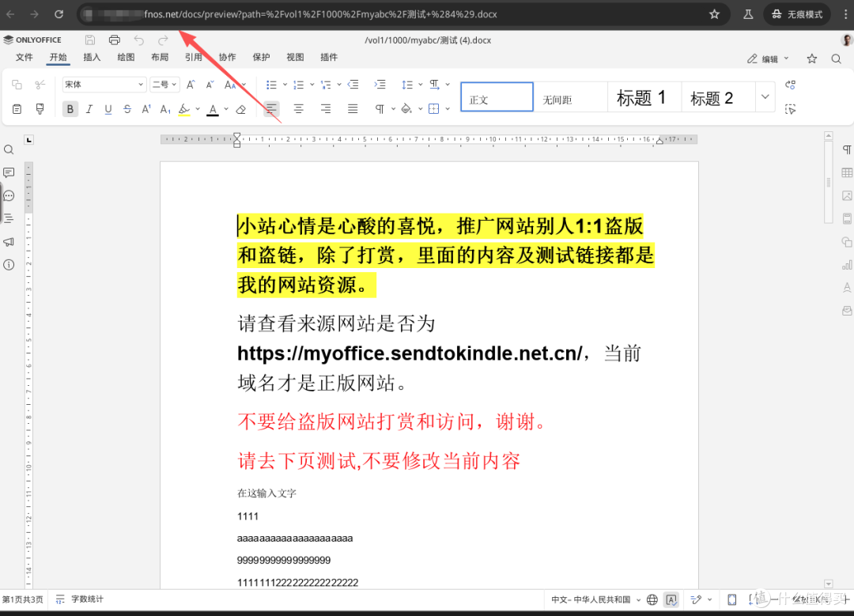Viewport: 854px width, 616px height.
Task: Click the Replace icon beside the style gallery
Action: click(790, 85)
